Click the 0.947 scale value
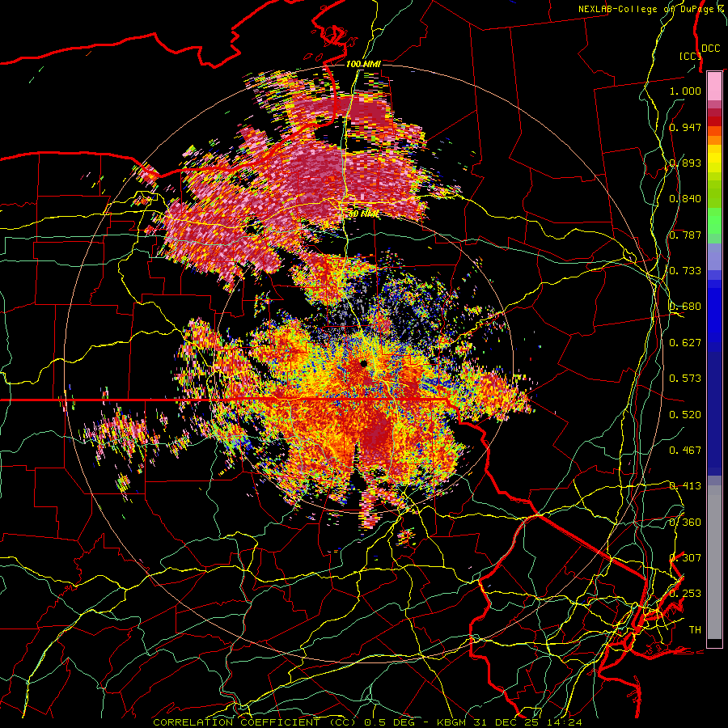728x728 pixels. click(x=685, y=127)
